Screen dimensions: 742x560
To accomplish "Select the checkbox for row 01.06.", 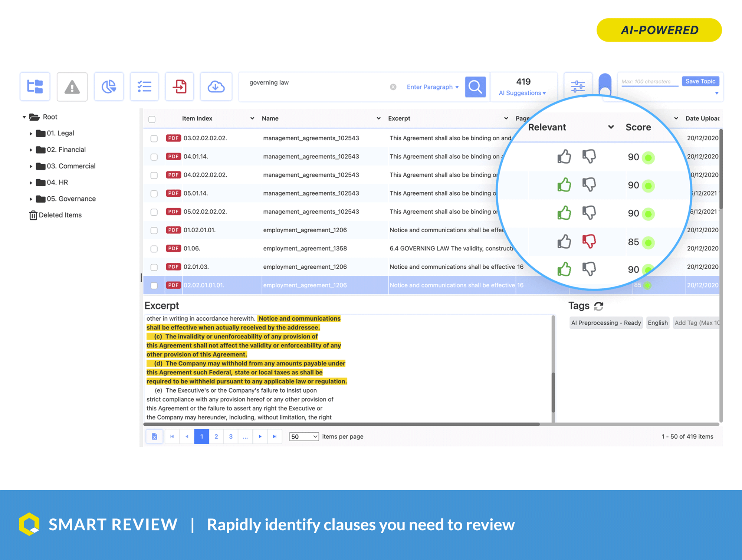I will 154,248.
